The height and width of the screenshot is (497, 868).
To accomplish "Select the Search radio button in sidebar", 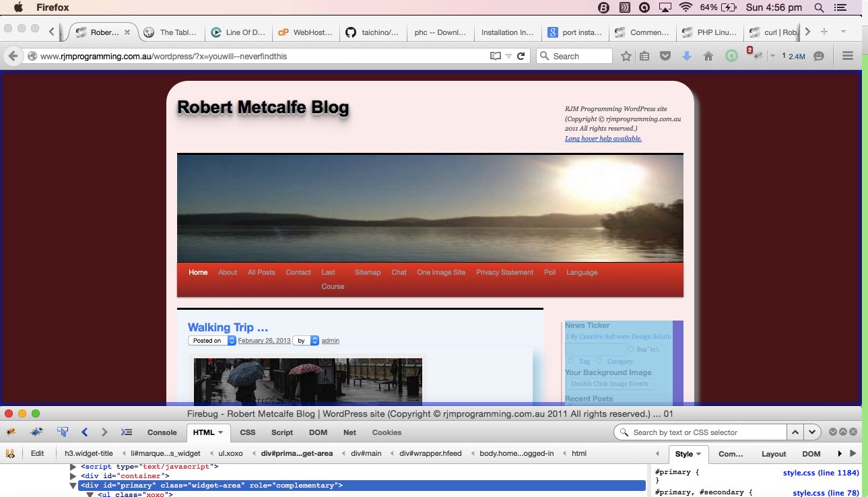I will click(x=631, y=349).
